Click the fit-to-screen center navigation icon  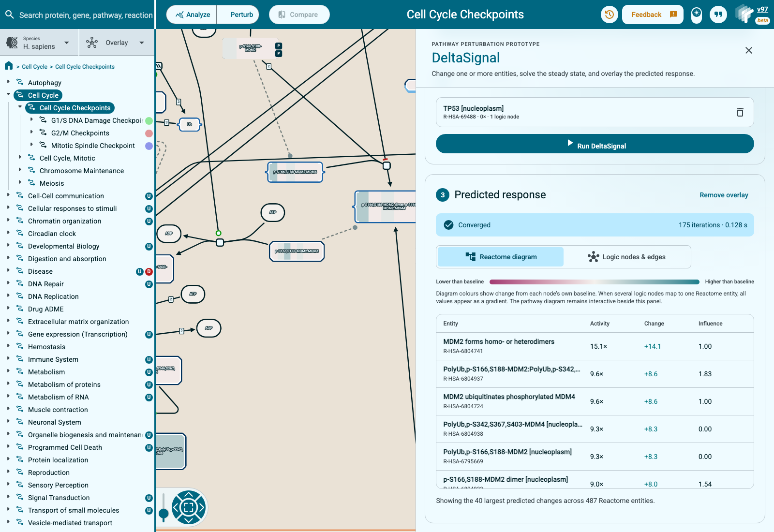click(189, 507)
